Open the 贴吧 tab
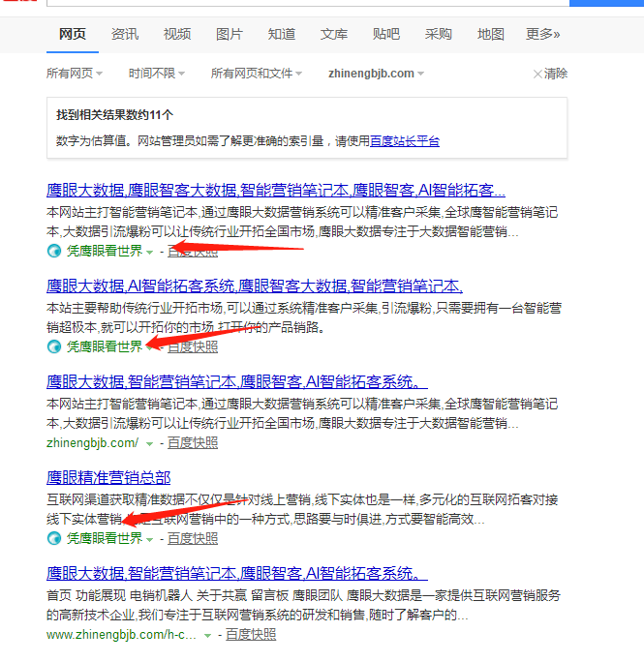Screen dimensions: 644x662 coord(386,34)
